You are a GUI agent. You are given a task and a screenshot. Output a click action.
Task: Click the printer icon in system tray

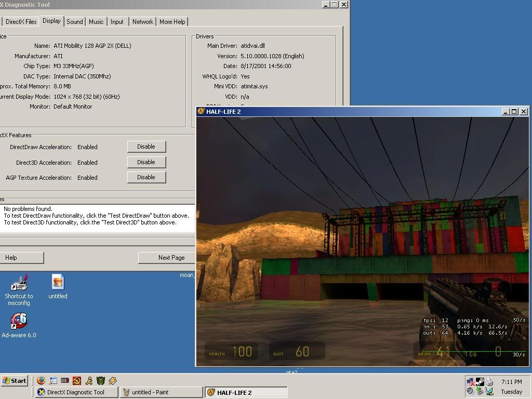point(489,382)
